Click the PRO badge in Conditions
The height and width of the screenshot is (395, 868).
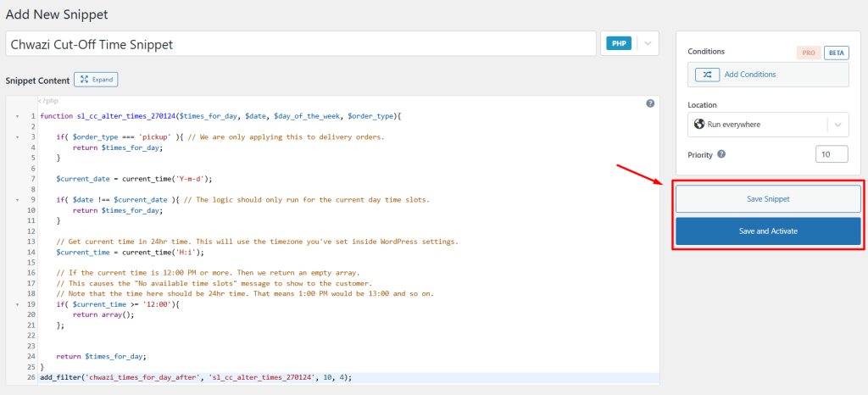809,53
